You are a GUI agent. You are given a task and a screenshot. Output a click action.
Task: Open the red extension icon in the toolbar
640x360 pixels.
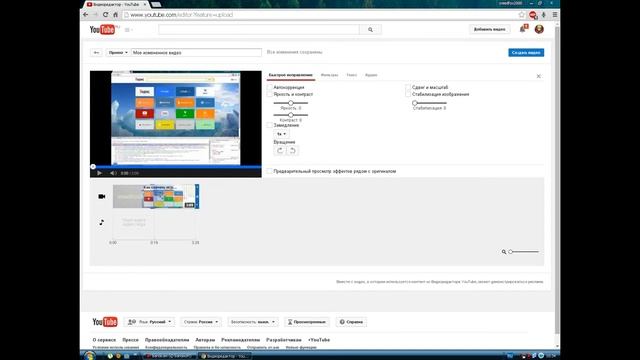tap(533, 15)
